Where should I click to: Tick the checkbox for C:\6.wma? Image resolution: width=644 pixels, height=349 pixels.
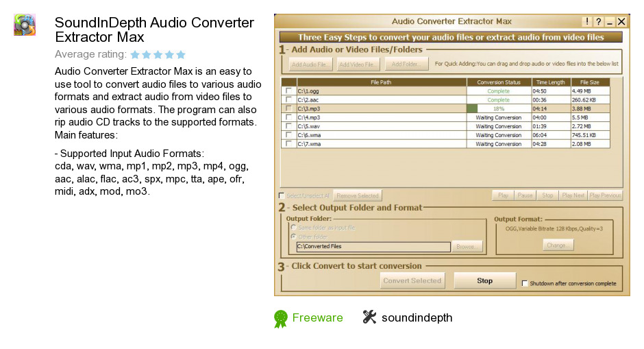[x=288, y=135]
